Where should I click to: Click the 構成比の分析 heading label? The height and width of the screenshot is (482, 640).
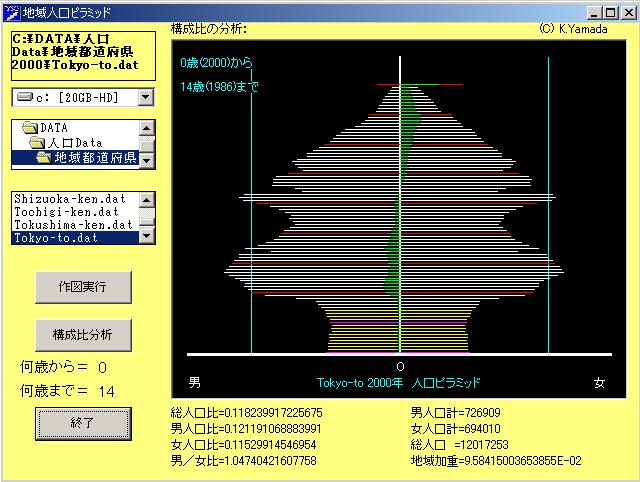pyautogui.click(x=209, y=29)
